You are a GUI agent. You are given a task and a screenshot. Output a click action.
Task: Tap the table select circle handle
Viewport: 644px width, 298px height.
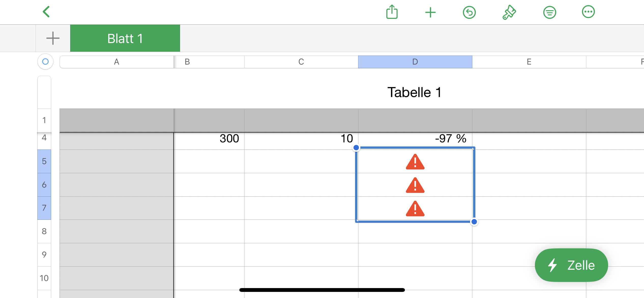(45, 62)
